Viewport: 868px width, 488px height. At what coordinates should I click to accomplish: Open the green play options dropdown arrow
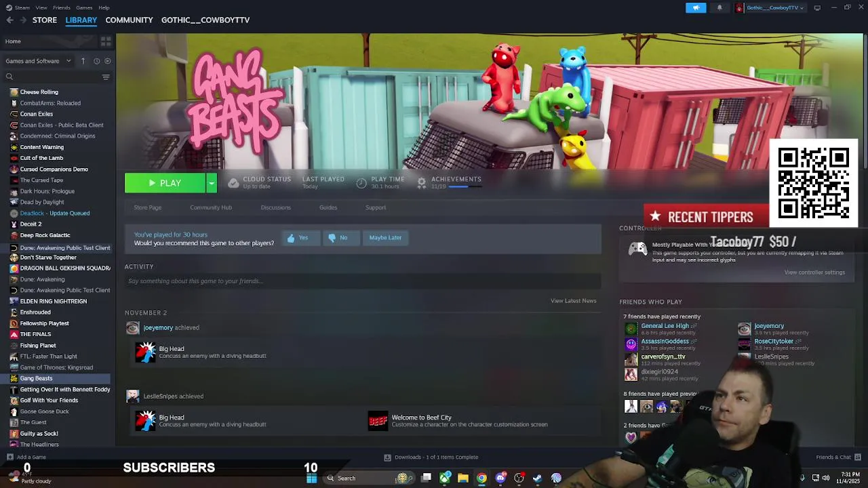click(x=212, y=183)
